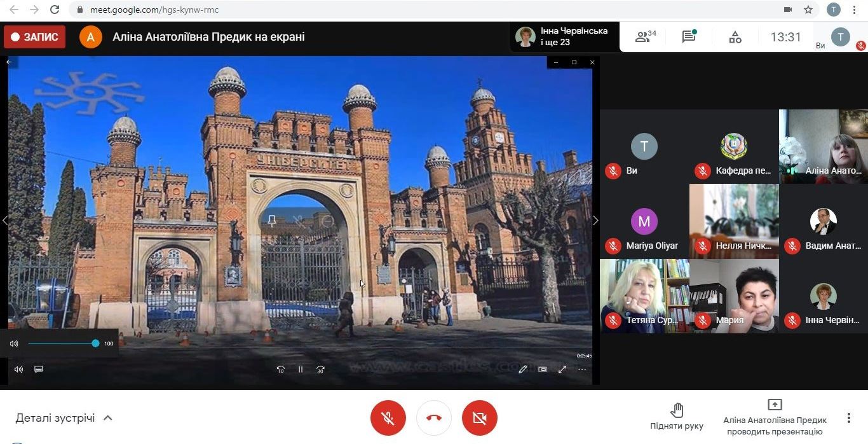Open the subtitles icon in the player

39,369
